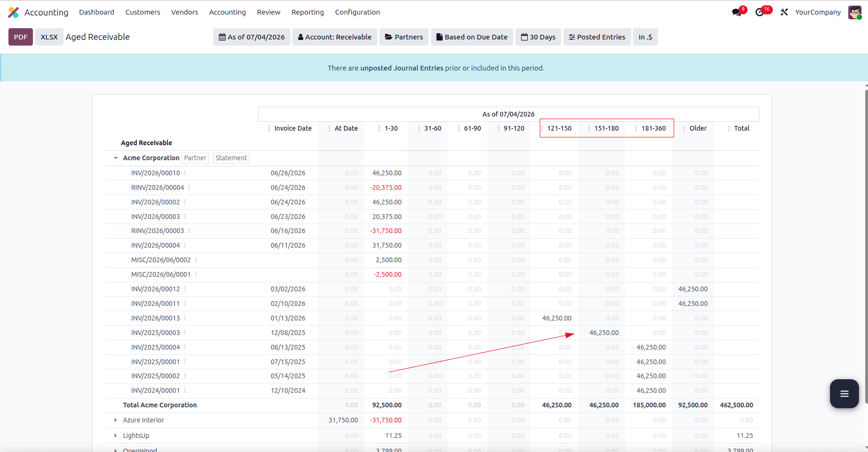Viewport: 868px width, 452px height.
Task: Open the chat messages icon with 9 badge
Action: [x=737, y=12]
